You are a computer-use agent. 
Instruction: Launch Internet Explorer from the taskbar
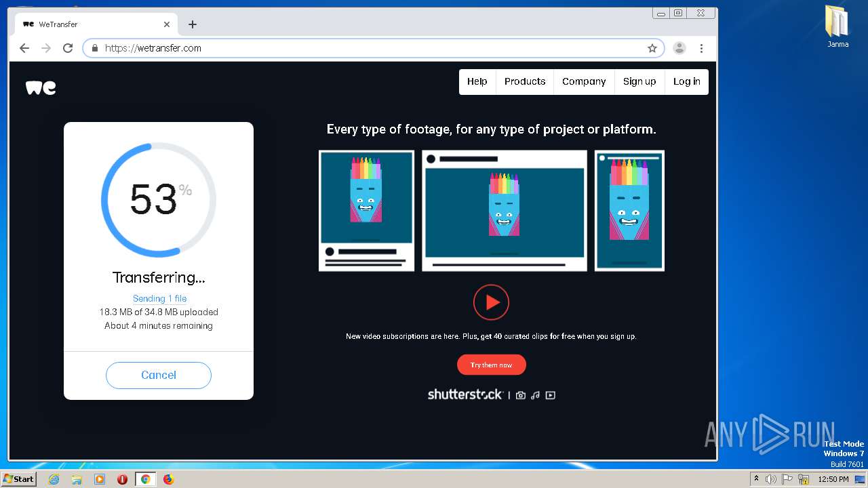click(x=54, y=479)
